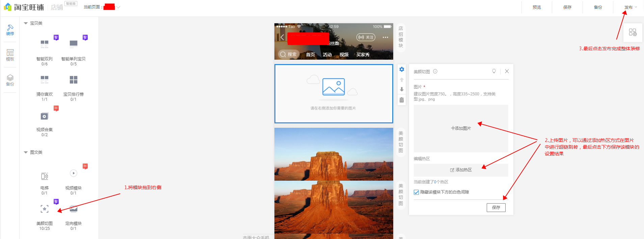Click 备份 in the top bar
The height and width of the screenshot is (239, 644).
[598, 7]
